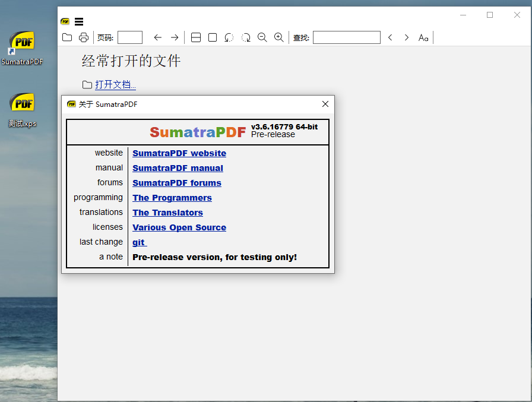Open the git last change link

click(140, 242)
